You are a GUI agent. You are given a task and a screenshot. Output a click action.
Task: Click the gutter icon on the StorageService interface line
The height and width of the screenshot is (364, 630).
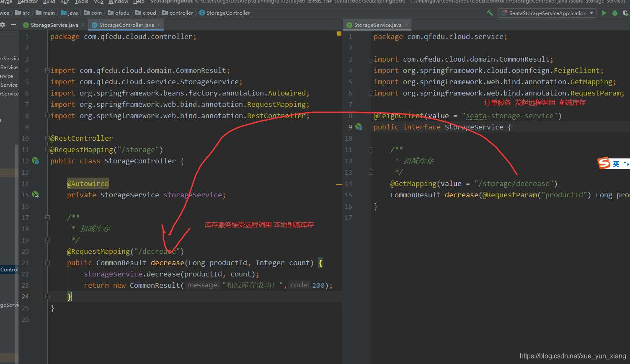(359, 126)
